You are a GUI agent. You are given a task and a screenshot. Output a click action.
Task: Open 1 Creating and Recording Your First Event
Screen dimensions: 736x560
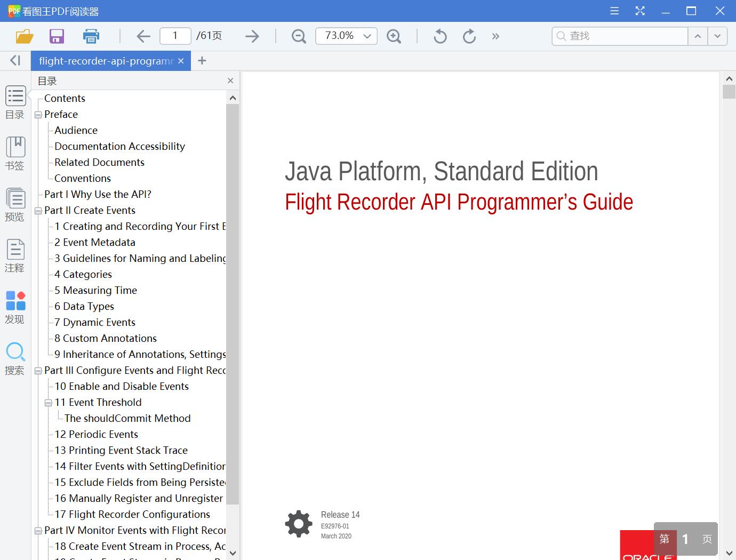pyautogui.click(x=140, y=226)
